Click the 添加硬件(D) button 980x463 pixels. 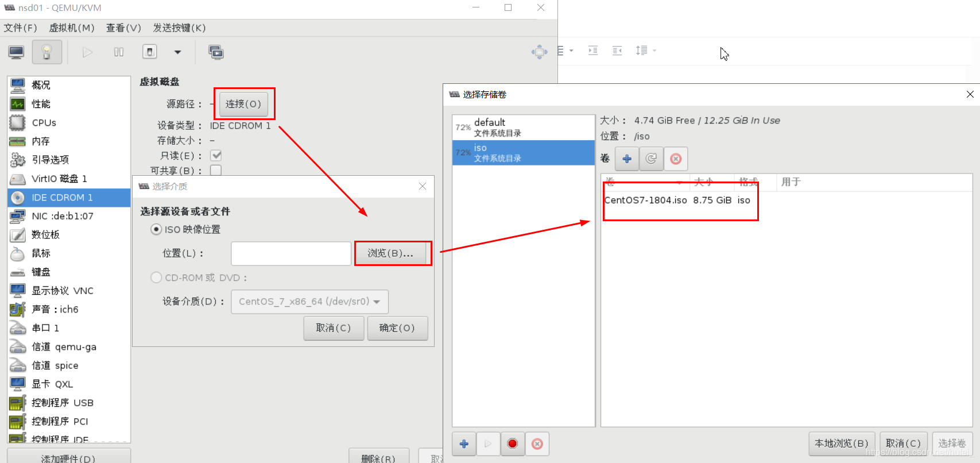[x=69, y=457]
